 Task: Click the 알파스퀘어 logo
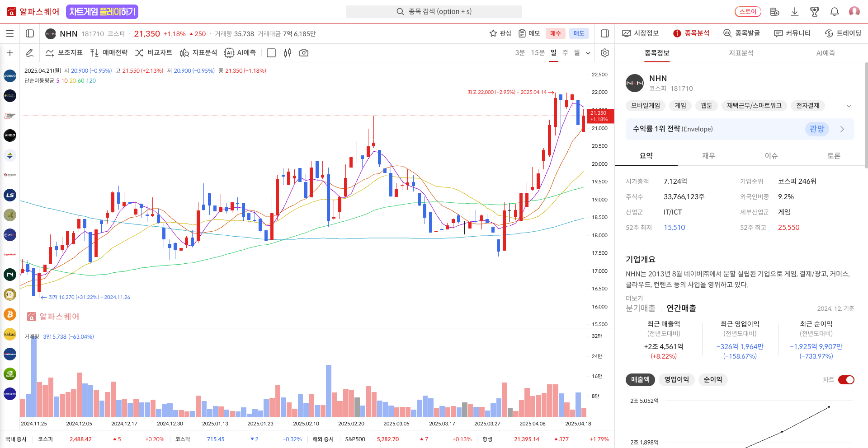pyautogui.click(x=33, y=12)
